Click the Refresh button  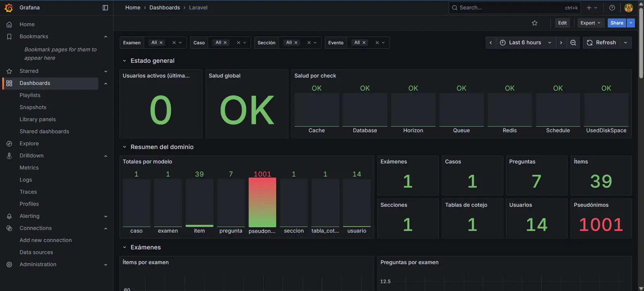tap(601, 43)
